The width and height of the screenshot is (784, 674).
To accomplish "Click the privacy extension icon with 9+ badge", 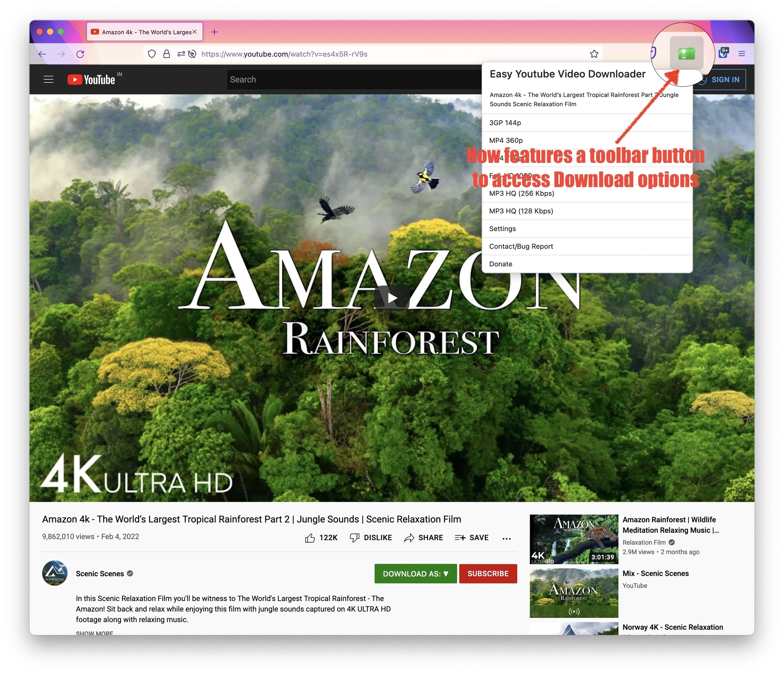I will [x=723, y=54].
